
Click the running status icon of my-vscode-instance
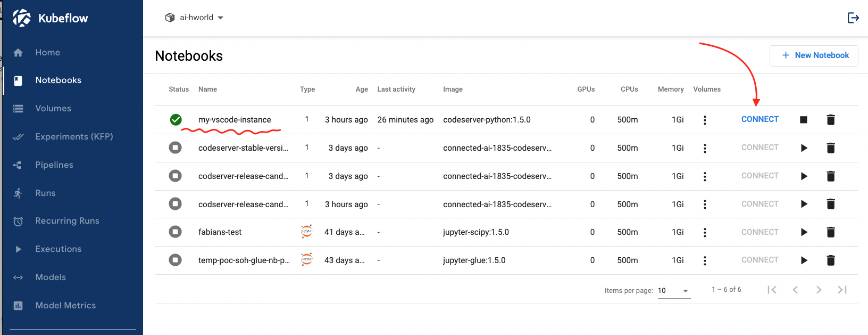pos(176,120)
